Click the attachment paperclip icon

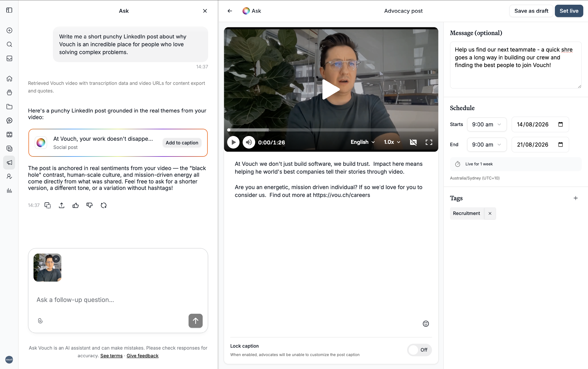pos(40,321)
